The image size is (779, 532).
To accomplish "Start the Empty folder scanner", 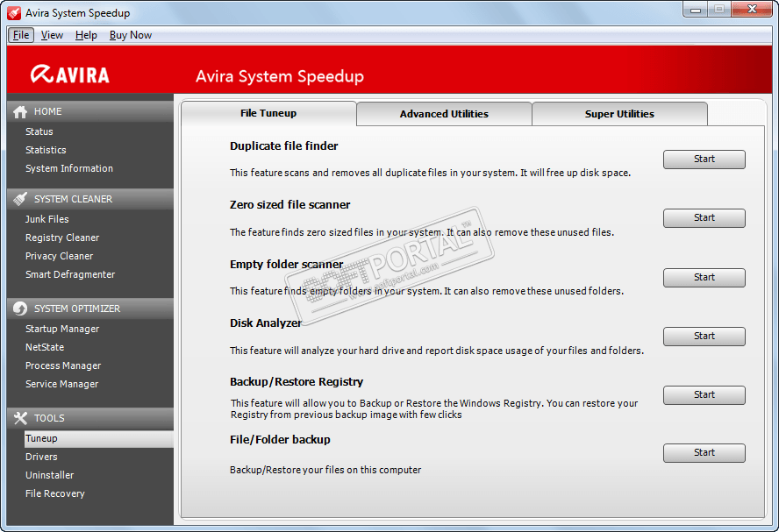I will [x=704, y=278].
